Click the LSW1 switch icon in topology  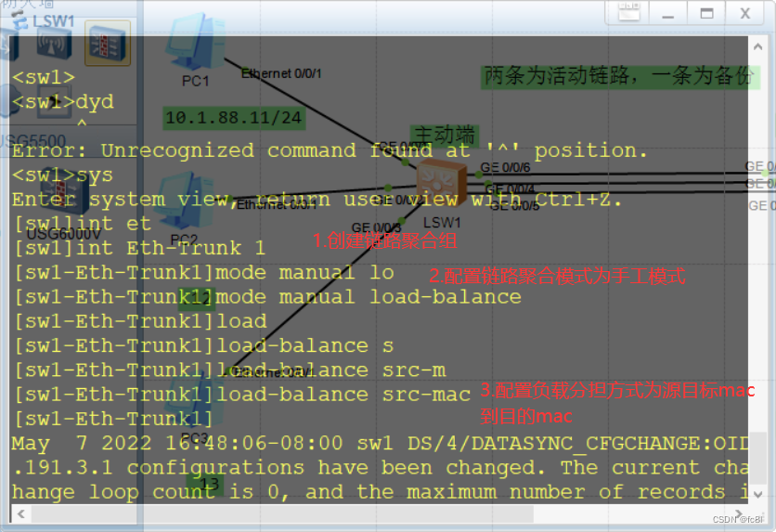441,184
